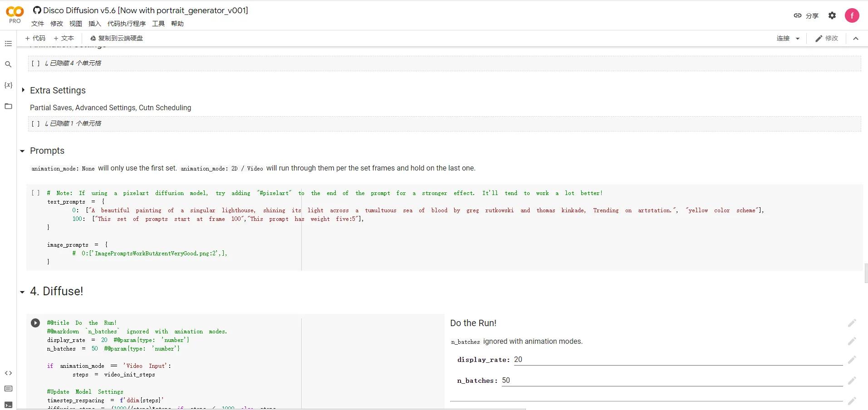Viewport: 868px width, 410px height.
Task: Collapse the '4. Diffuse!' section
Action: click(x=22, y=292)
